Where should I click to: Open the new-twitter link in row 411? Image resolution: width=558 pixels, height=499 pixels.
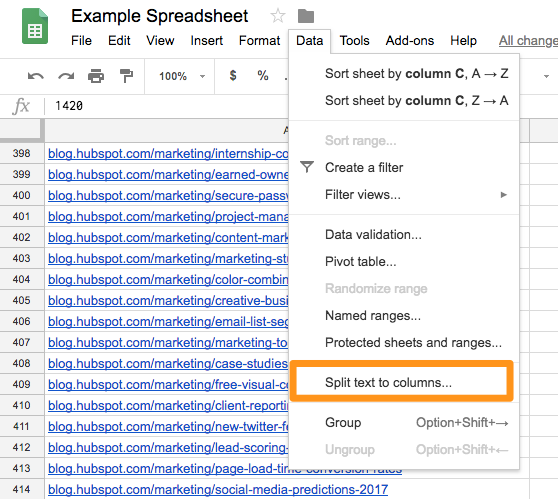pos(168,426)
